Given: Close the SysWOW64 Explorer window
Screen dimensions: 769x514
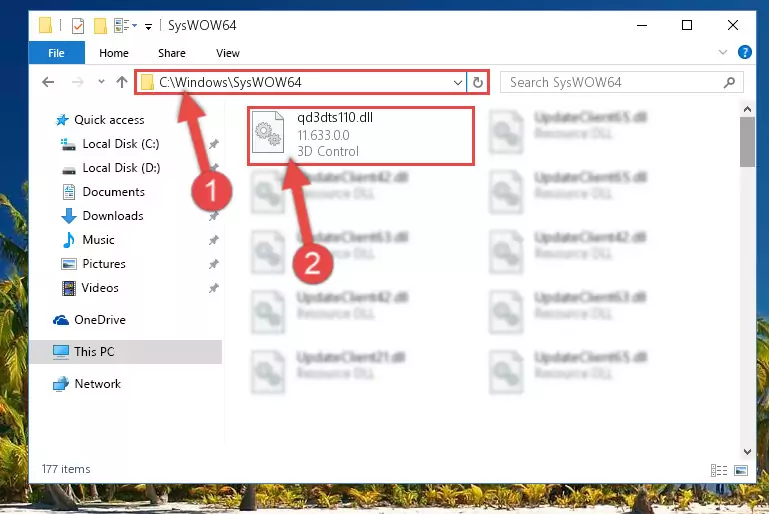Looking at the screenshot, I should click(733, 25).
